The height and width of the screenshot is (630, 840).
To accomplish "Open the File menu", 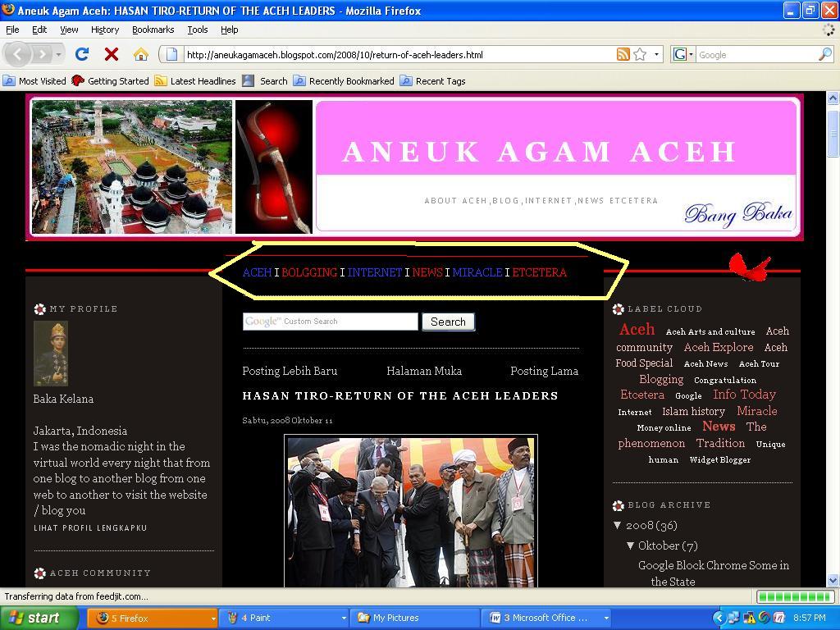I will [12, 30].
